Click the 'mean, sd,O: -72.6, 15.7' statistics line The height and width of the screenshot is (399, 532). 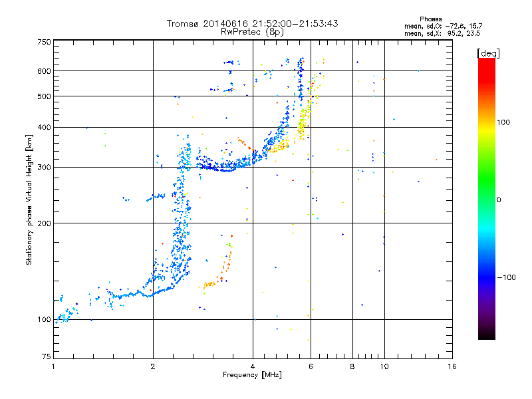click(x=443, y=26)
